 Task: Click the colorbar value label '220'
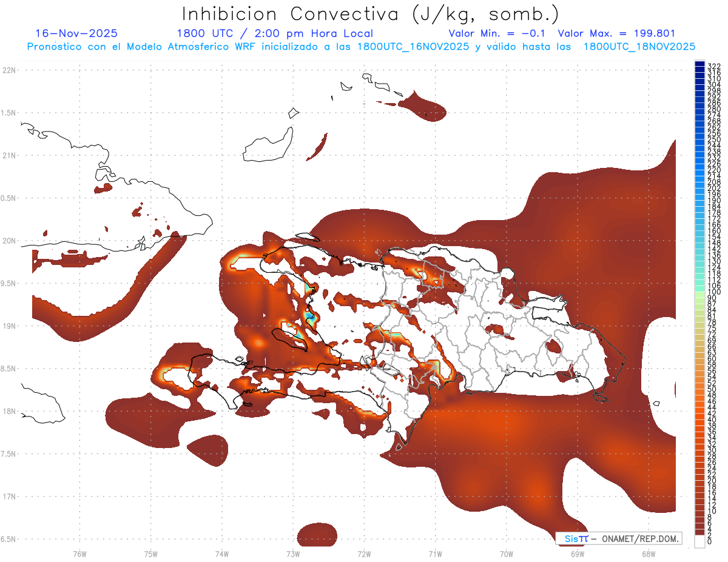point(714,170)
